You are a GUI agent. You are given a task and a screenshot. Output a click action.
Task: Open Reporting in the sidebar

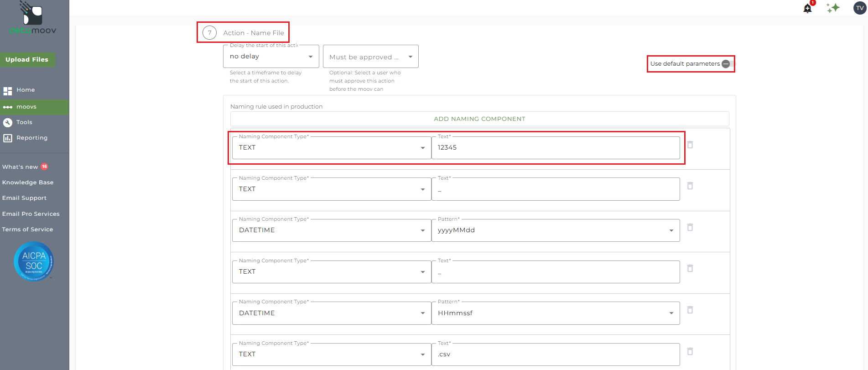click(x=31, y=138)
